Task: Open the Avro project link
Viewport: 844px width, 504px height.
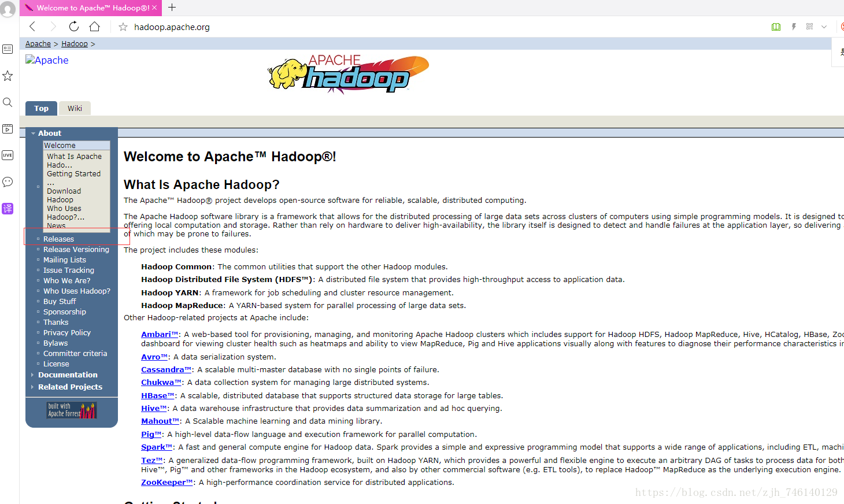Action: point(154,357)
